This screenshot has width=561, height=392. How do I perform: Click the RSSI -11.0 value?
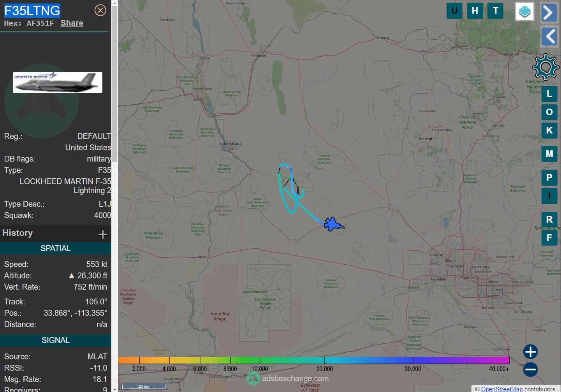click(98, 368)
